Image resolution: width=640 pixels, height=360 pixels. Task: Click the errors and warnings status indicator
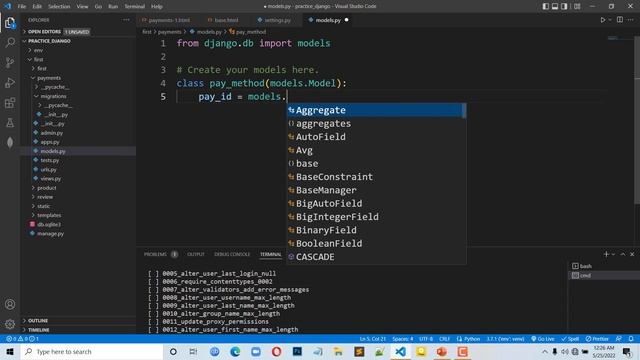click(x=22, y=339)
